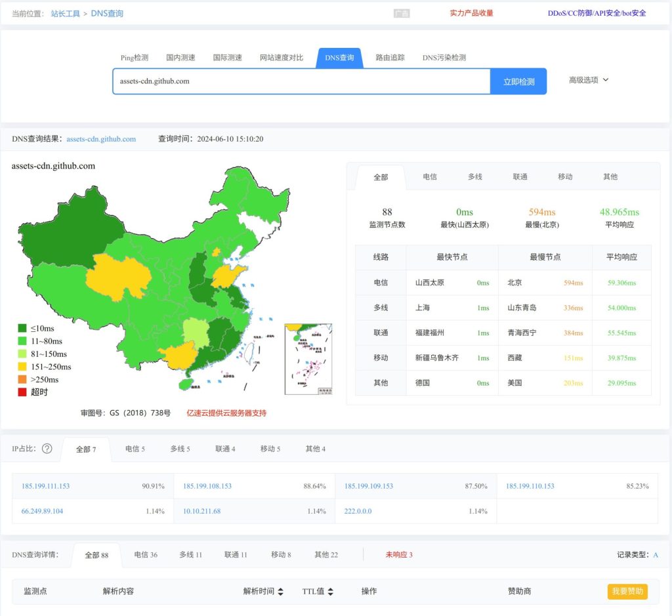The height and width of the screenshot is (616, 672).
Task: Click the 48.965ms average response value
Action: pos(619,212)
